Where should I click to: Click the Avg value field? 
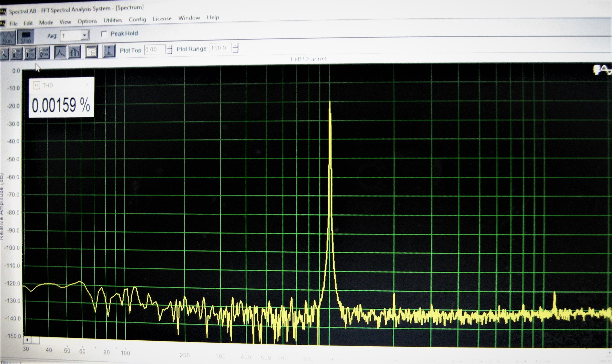coord(71,36)
